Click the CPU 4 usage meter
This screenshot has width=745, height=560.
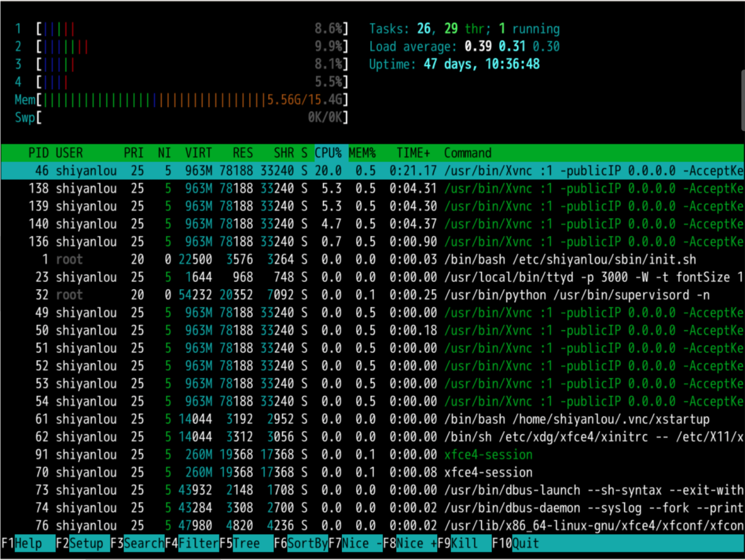tap(181, 82)
